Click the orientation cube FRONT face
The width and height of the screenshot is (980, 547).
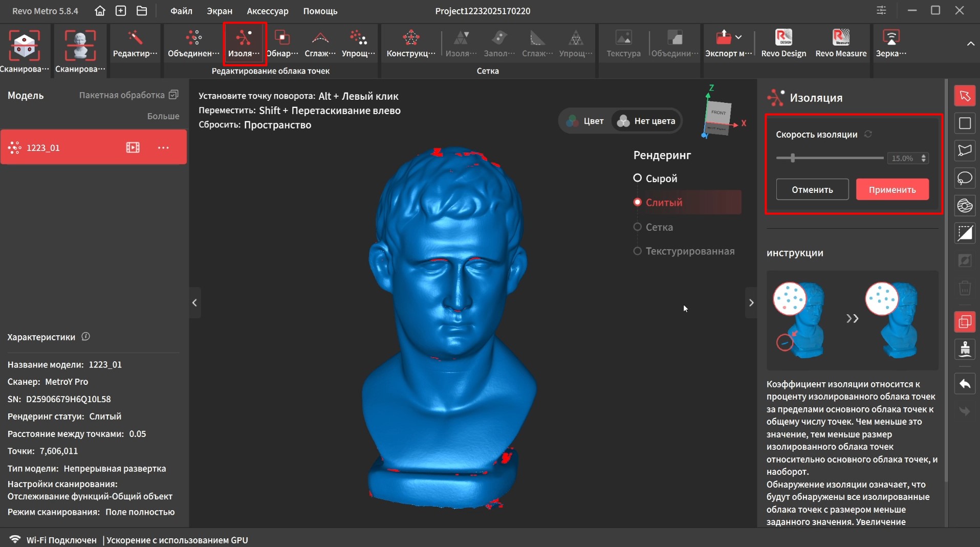click(x=718, y=114)
